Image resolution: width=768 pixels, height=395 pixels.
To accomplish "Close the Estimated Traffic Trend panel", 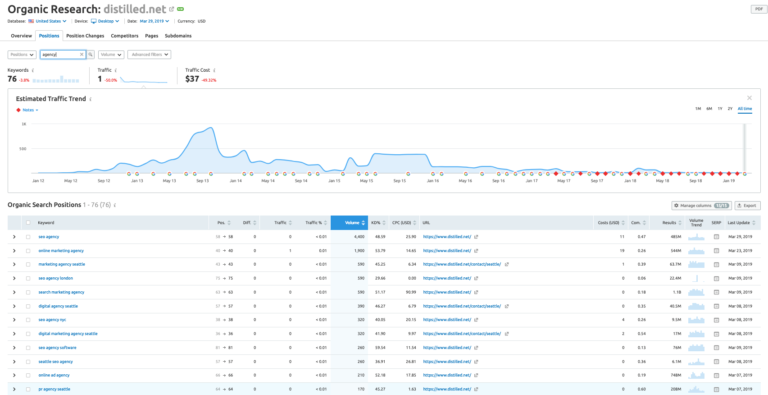I will point(749,98).
